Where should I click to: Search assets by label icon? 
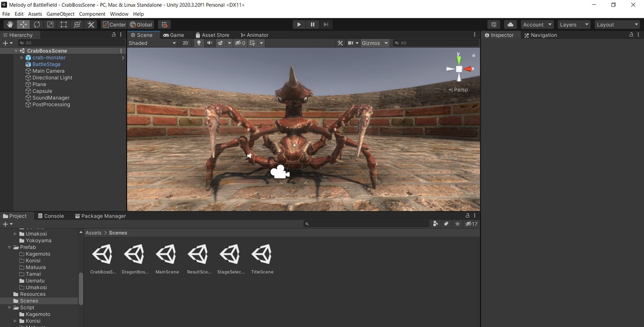click(447, 224)
